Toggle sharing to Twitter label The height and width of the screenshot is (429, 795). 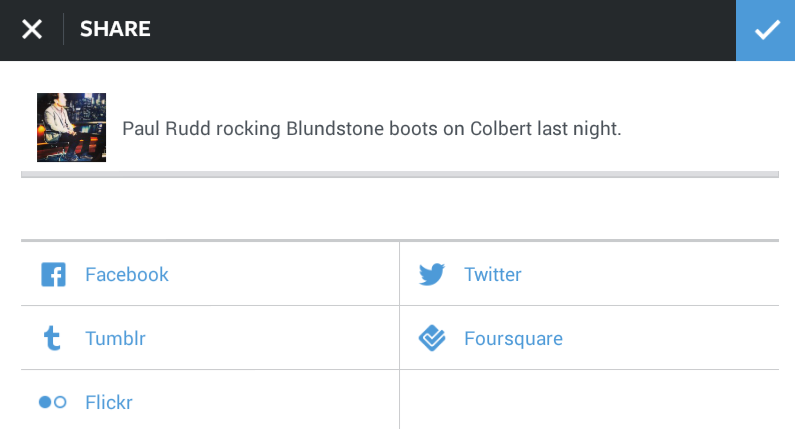493,274
